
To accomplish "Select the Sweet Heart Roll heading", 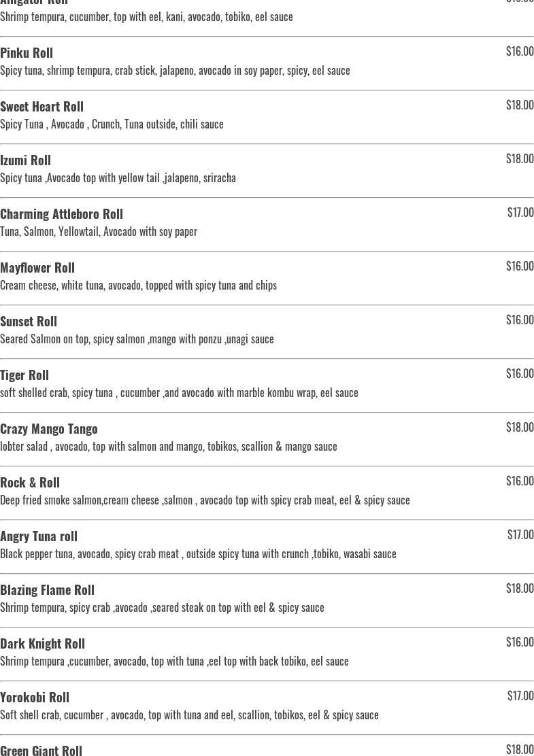I will 41,106.
